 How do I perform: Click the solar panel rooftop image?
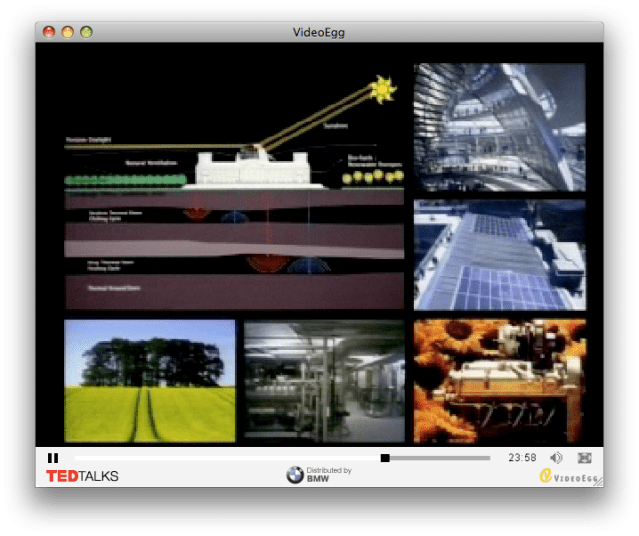[x=499, y=254]
